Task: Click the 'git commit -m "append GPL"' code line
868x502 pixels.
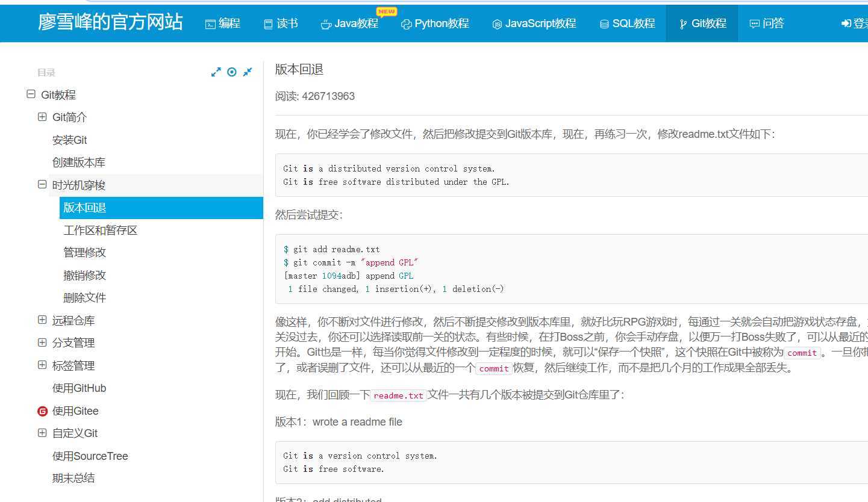Action: click(351, 262)
